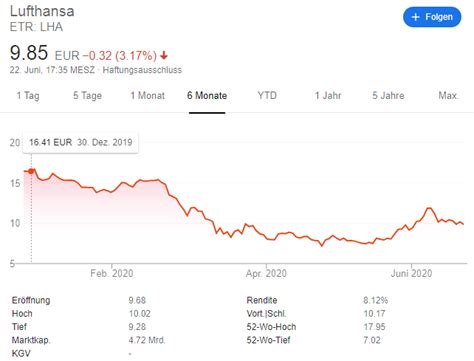Click the ETR: LHA ticker text

tap(36, 27)
